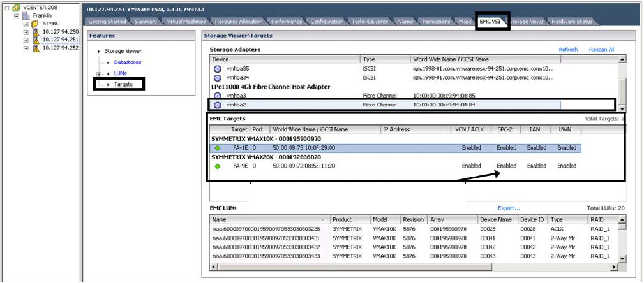Select LUN row ending 303432

(x=414, y=247)
